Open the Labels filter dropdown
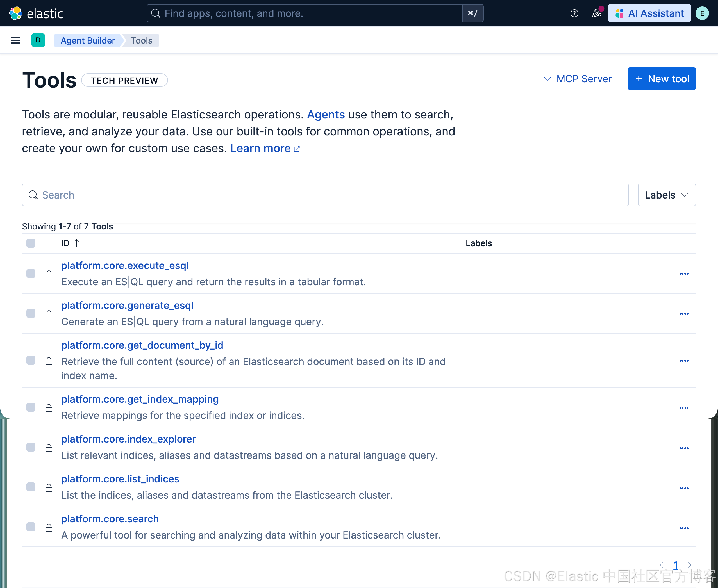The width and height of the screenshot is (718, 588). pos(666,195)
